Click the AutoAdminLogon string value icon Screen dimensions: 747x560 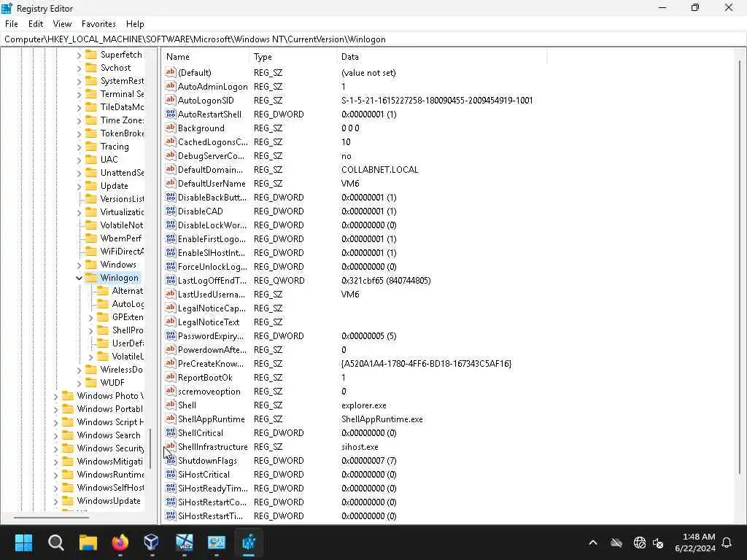tap(171, 86)
